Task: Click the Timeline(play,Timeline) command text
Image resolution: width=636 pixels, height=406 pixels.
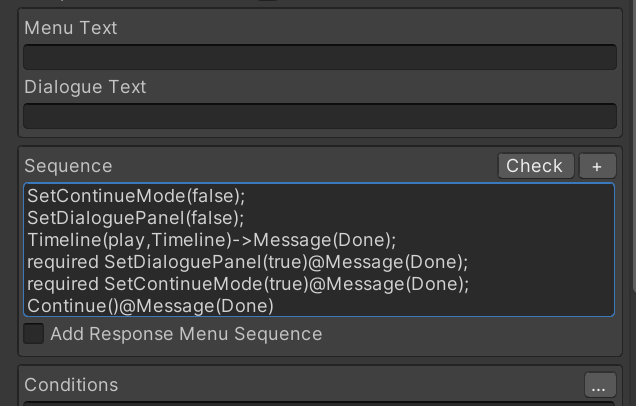Action: [x=130, y=240]
